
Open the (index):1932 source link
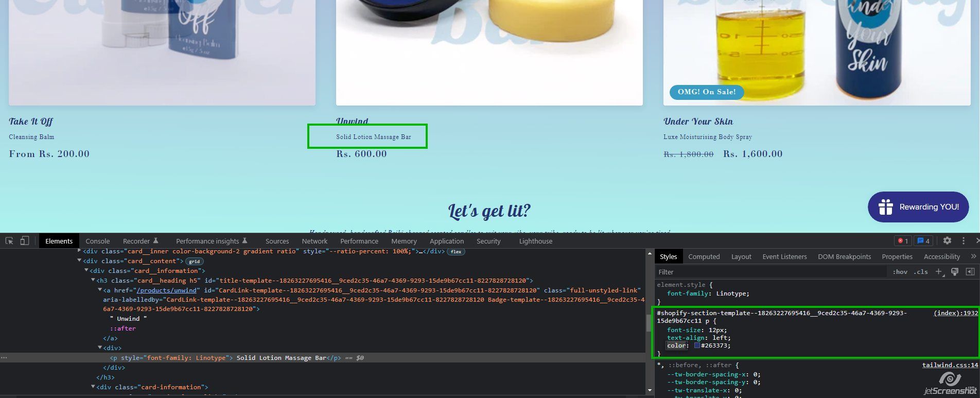click(956, 313)
